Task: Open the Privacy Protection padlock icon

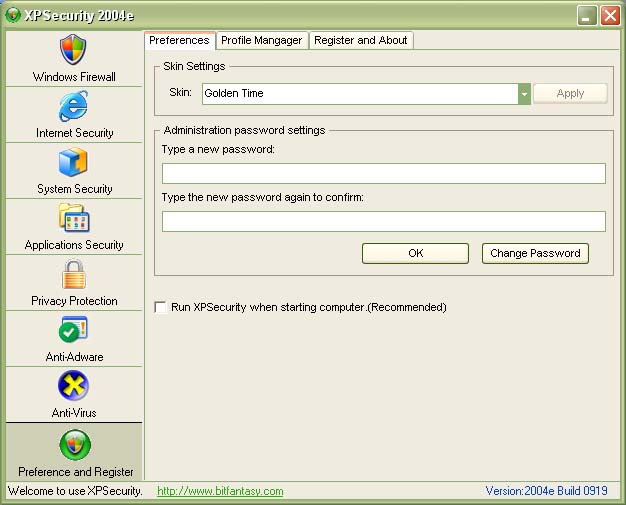Action: pyautogui.click(x=74, y=274)
